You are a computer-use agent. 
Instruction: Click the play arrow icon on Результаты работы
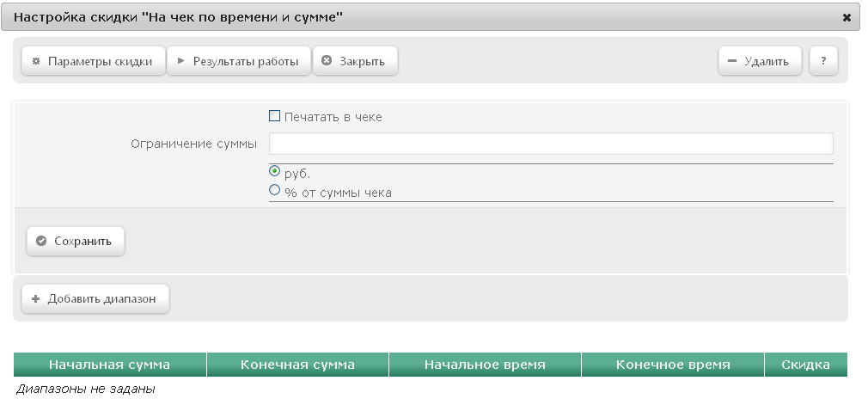click(181, 61)
